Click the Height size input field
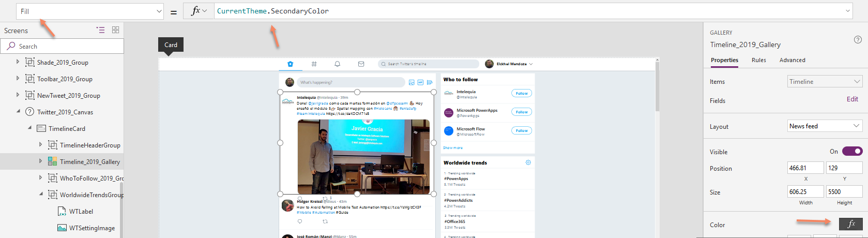868x238 pixels. click(844, 191)
